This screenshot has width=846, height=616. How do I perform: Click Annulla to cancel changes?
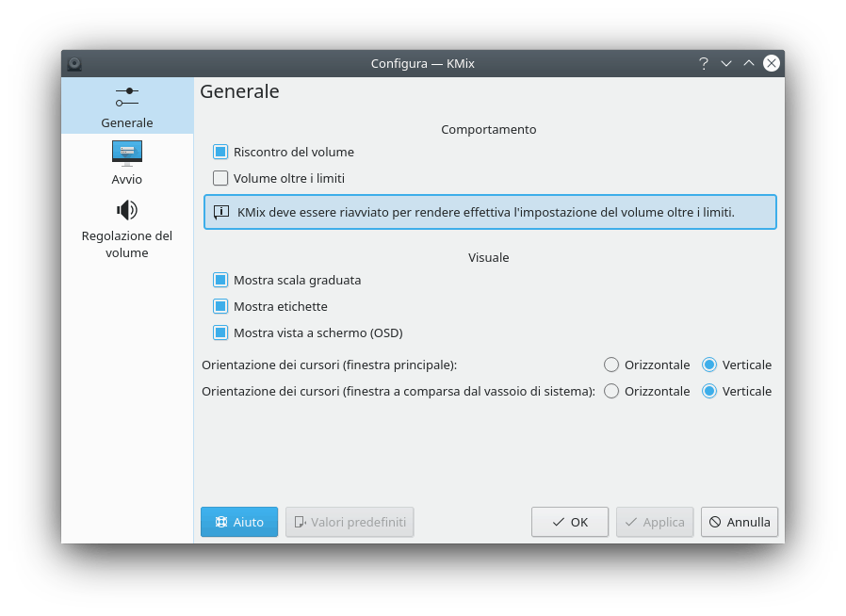coord(739,522)
